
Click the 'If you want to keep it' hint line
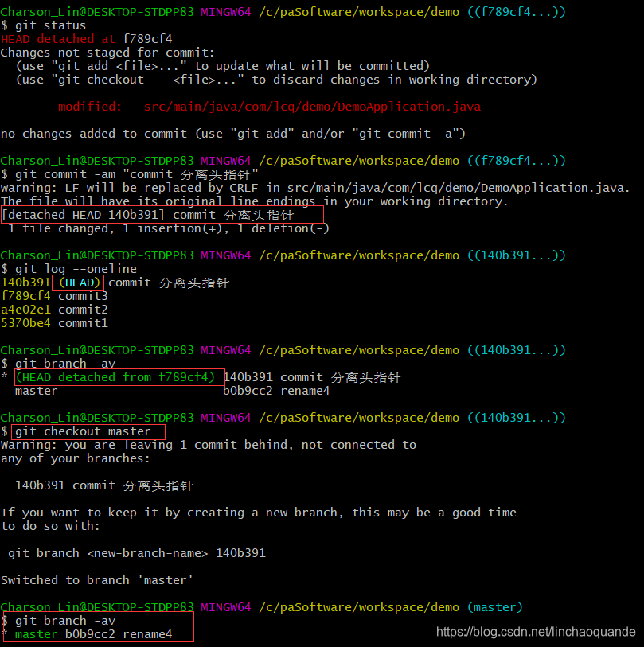click(259, 513)
